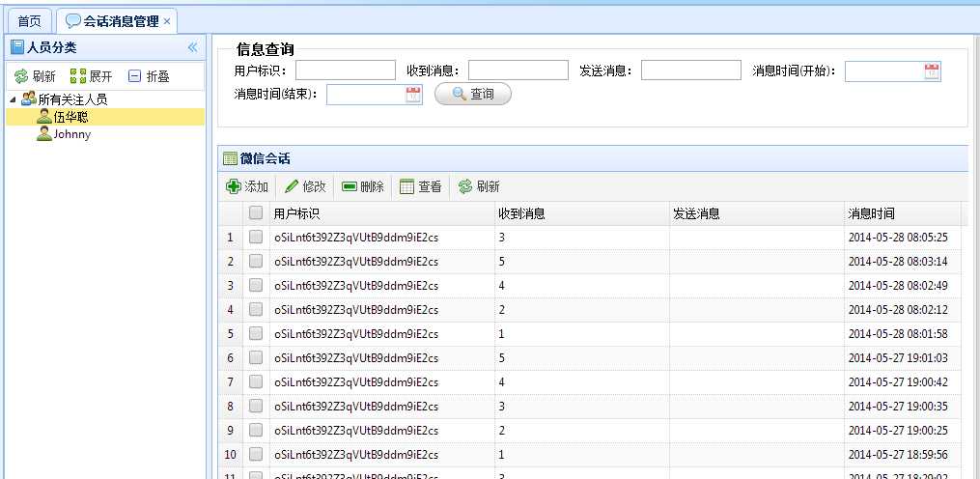Screen dimensions: 980x479
Task: Click the row number 10 cell
Action: click(x=231, y=455)
